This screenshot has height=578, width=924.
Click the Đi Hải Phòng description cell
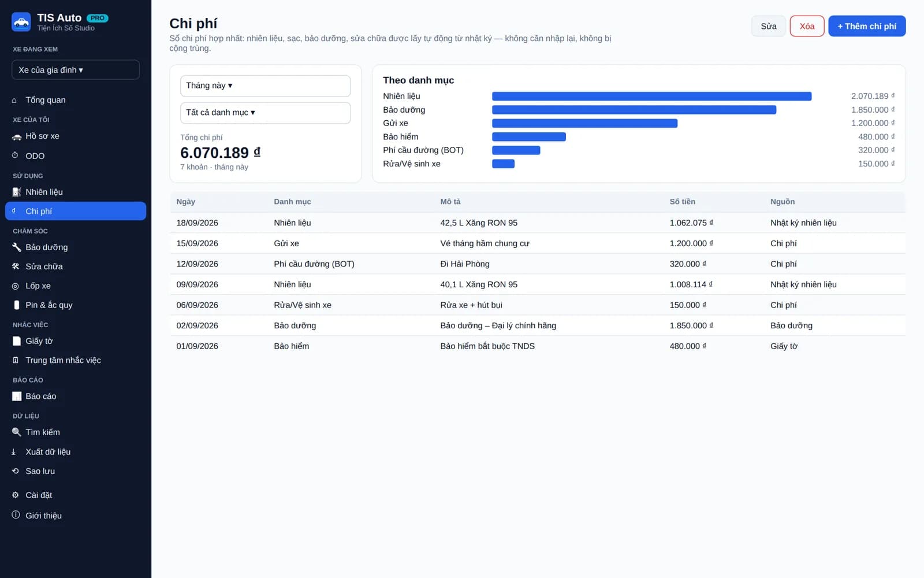(x=465, y=264)
